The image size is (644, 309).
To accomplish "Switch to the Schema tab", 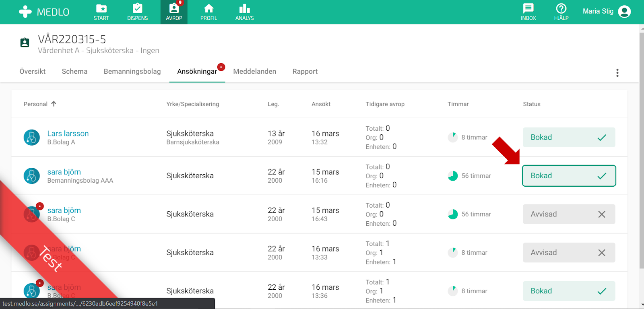I will click(x=74, y=71).
